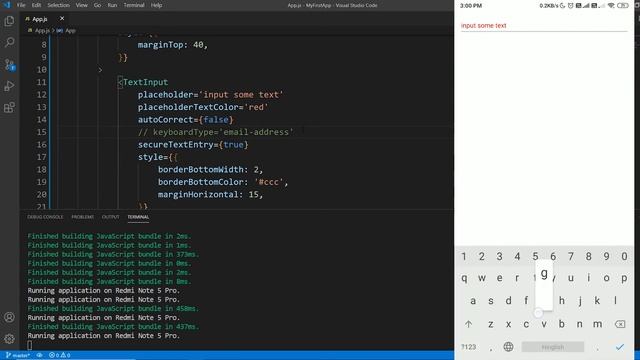Tap the comma key on phone keyboard
Screen dimensions: 640x360
coord(491,348)
